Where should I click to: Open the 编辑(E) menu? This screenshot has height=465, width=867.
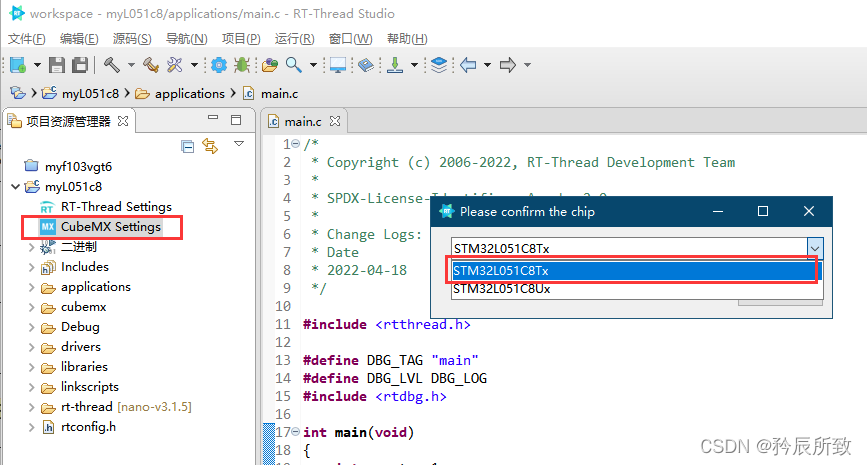click(79, 39)
